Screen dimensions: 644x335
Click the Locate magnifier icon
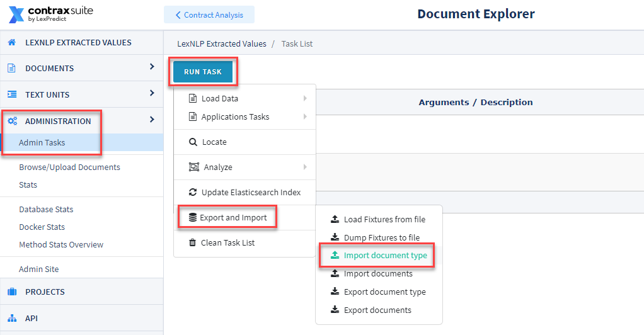point(193,142)
